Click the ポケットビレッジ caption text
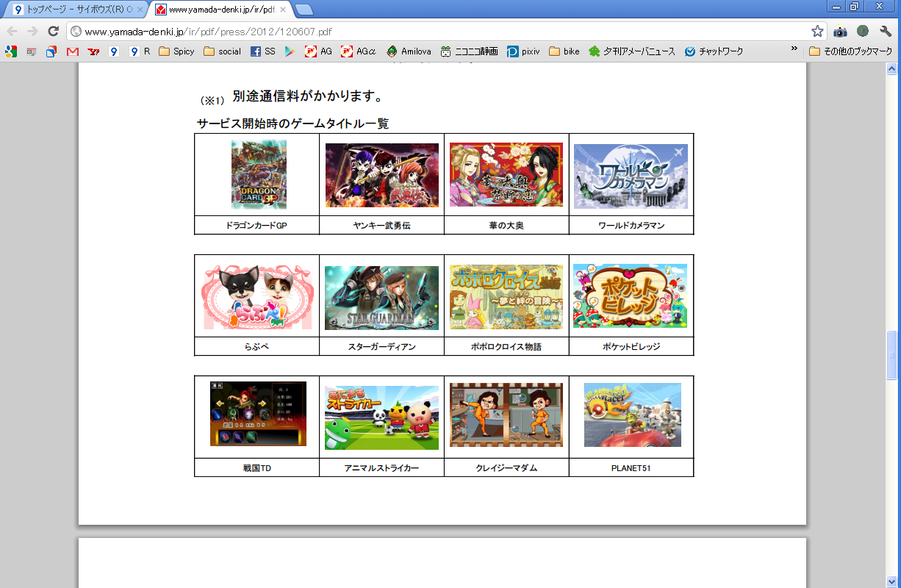The width and height of the screenshot is (901, 588). [631, 347]
